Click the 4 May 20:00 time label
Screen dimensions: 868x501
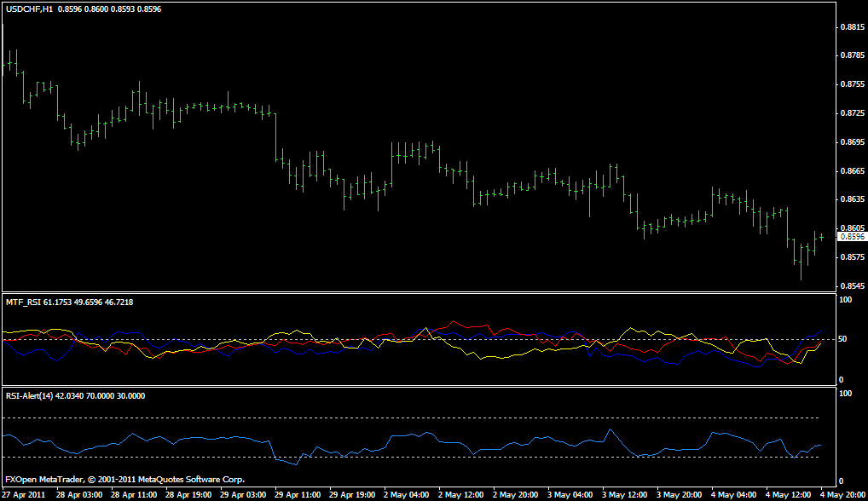click(842, 495)
